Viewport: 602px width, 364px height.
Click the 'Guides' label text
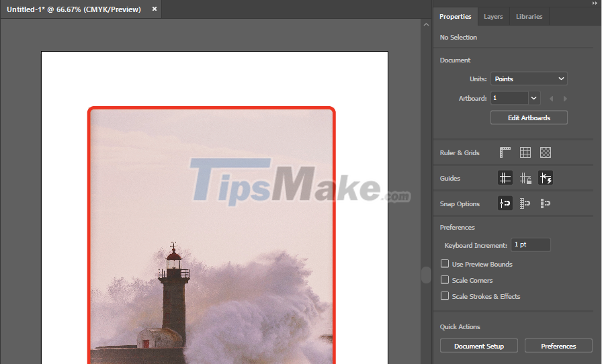point(450,179)
